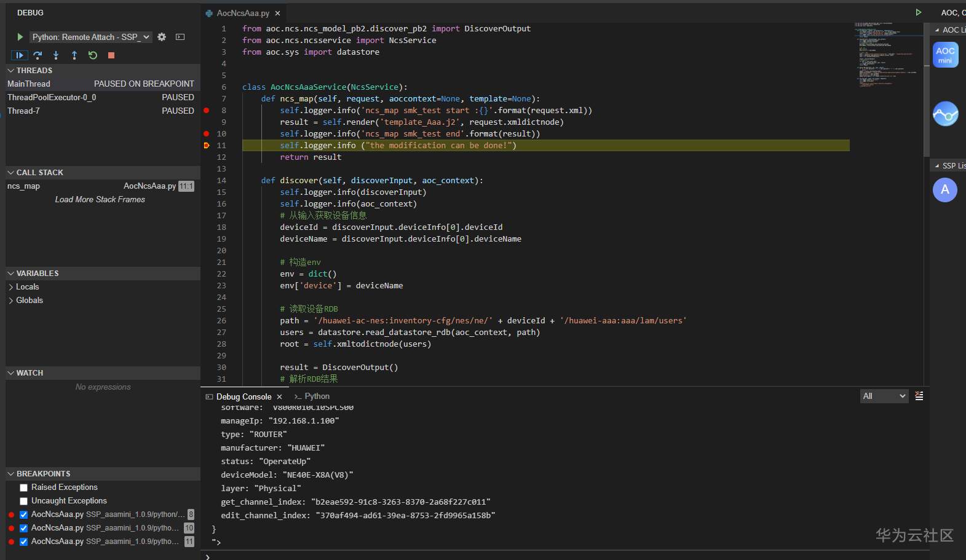
Task: Switch to the Python terminal tab
Action: pyautogui.click(x=312, y=396)
